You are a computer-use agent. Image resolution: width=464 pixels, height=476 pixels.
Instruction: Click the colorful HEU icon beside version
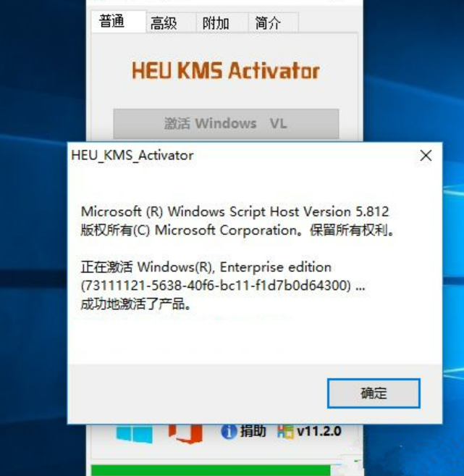(285, 432)
